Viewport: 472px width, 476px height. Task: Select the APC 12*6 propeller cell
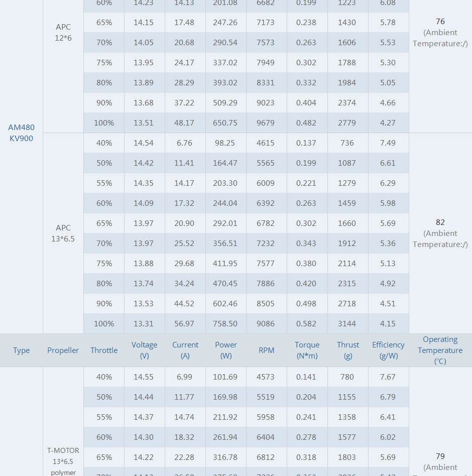pyautogui.click(x=63, y=33)
